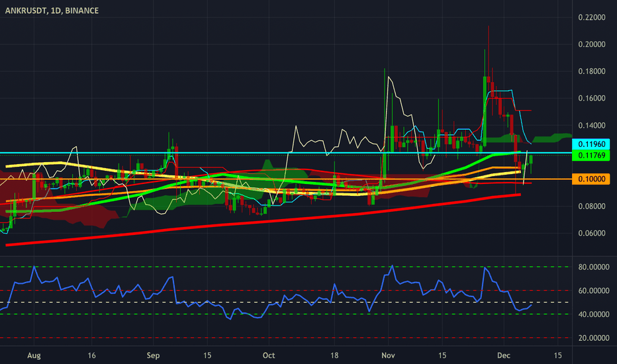Click the 15 date label after Dec

click(x=557, y=356)
